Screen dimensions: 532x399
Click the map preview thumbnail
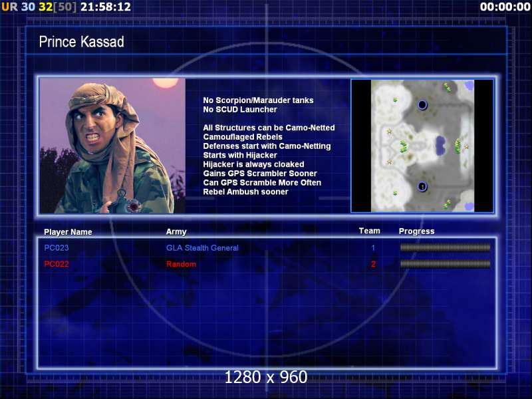(x=422, y=146)
